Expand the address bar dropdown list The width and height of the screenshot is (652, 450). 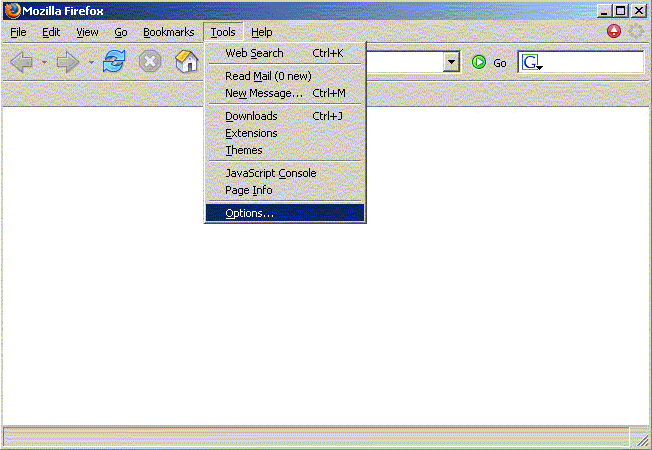click(x=452, y=62)
